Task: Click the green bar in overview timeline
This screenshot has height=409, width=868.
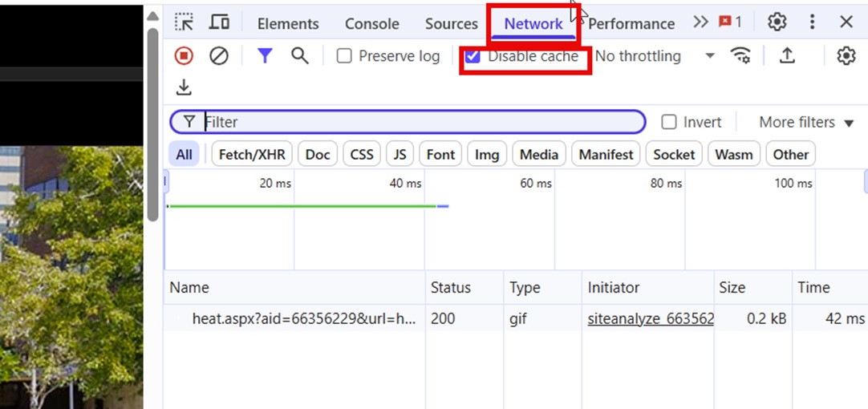Action: point(302,206)
